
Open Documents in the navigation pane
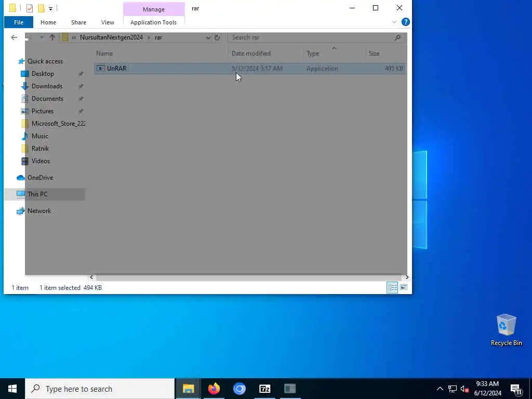(x=47, y=99)
